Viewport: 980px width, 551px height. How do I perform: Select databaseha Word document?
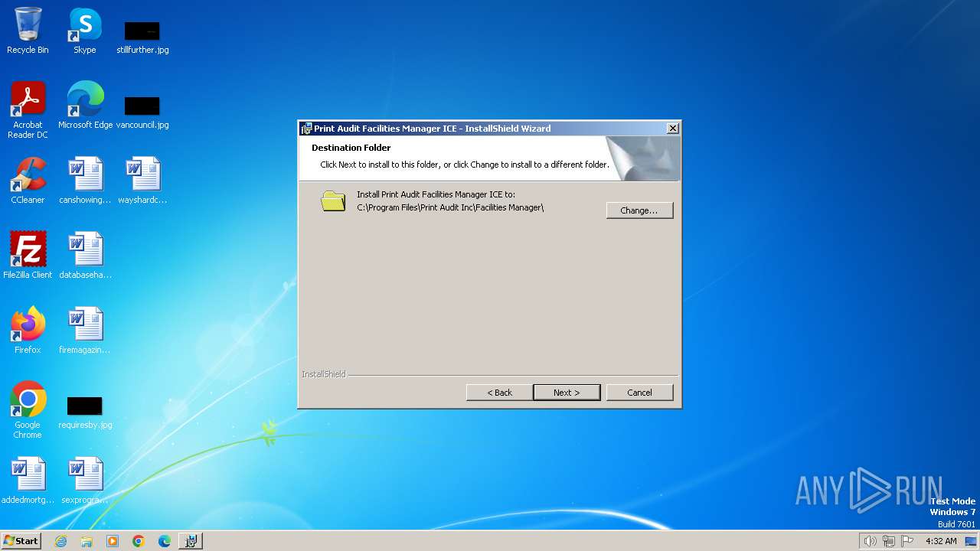85,256
